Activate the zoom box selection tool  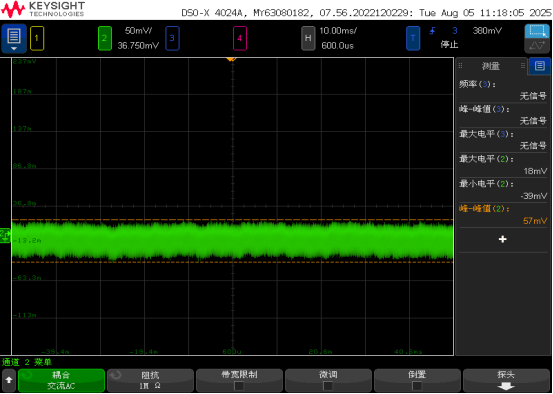(x=537, y=31)
